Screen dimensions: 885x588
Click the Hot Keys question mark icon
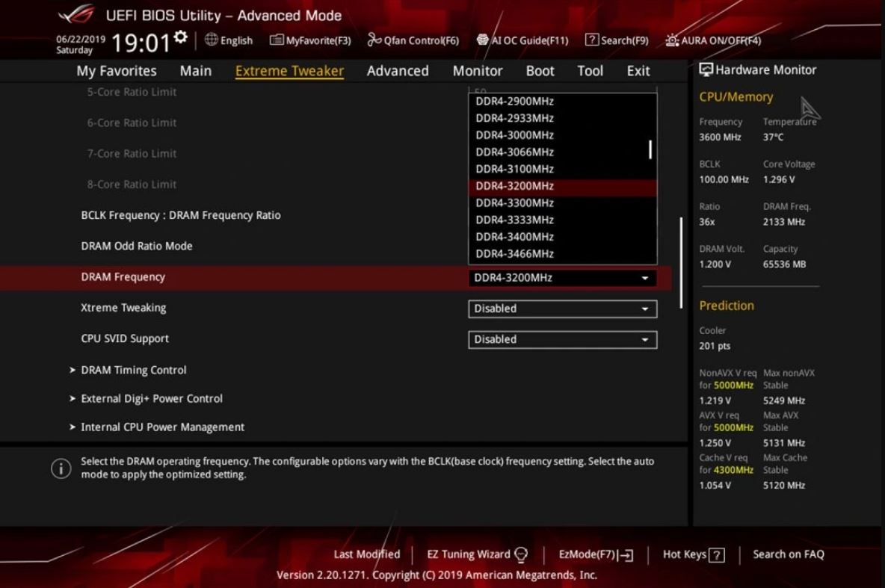click(716, 555)
